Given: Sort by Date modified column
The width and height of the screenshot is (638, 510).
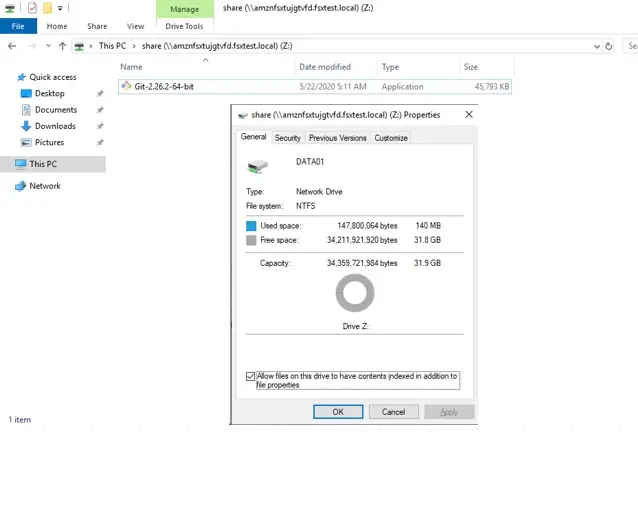Looking at the screenshot, I should tap(336, 67).
